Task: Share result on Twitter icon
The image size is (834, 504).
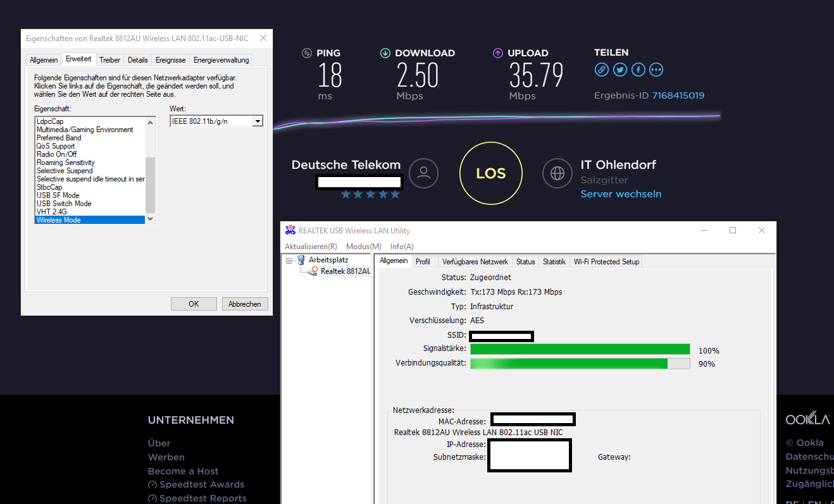Action: pos(619,70)
